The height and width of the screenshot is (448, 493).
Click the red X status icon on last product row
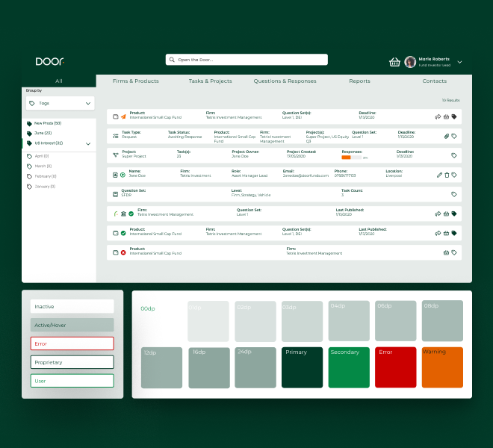[123, 252]
